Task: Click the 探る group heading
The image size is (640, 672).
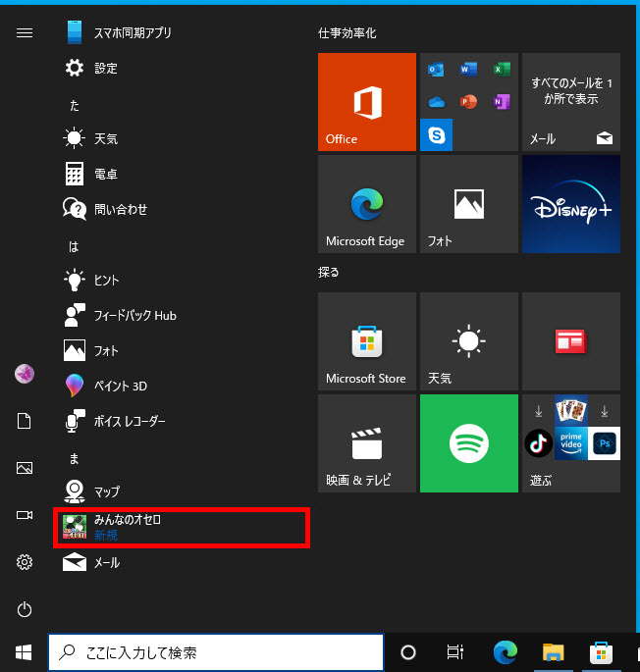Action: (x=329, y=272)
